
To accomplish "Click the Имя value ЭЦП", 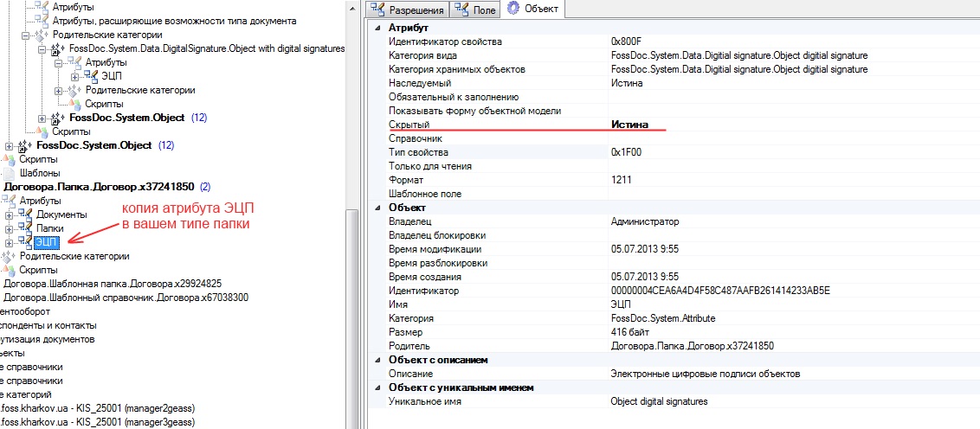I will tap(621, 304).
